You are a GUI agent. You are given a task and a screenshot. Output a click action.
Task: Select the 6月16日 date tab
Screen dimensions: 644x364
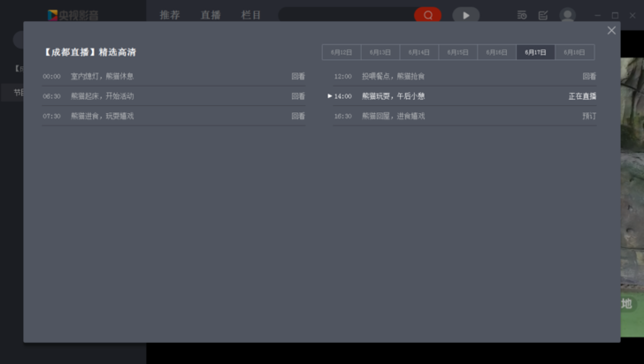(497, 53)
